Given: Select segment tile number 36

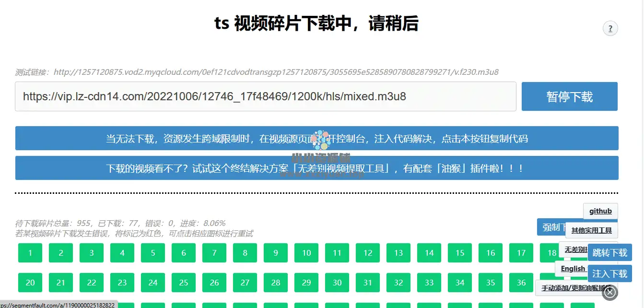Looking at the screenshot, I should (x=521, y=283).
